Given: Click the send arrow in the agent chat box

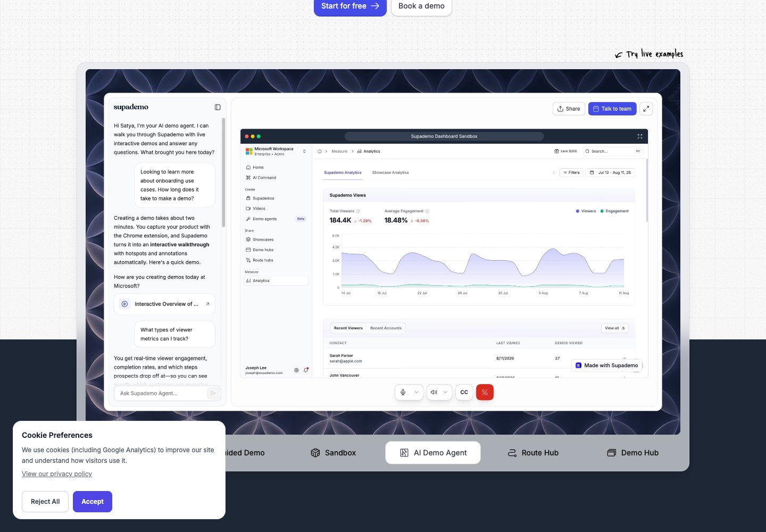Looking at the screenshot, I should (x=213, y=393).
